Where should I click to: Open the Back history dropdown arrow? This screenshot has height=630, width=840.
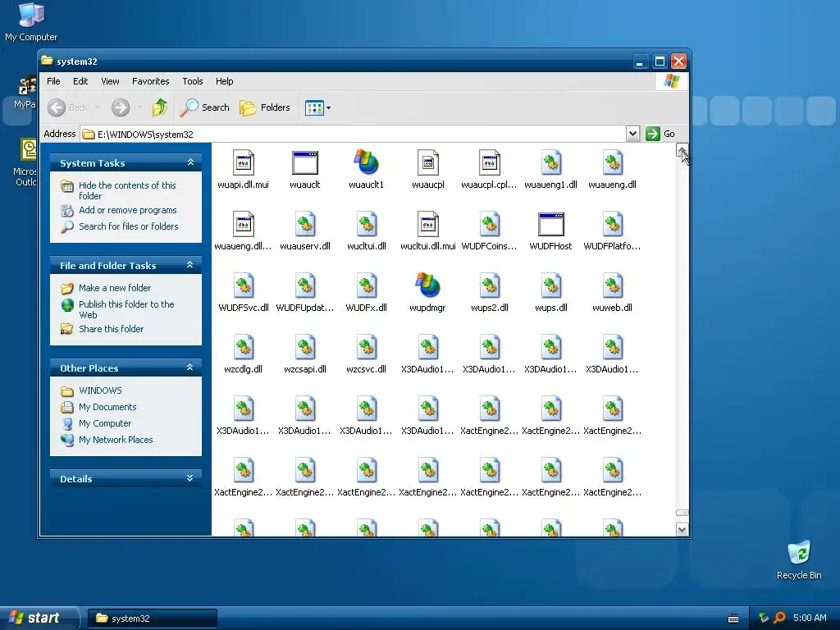pos(98,107)
